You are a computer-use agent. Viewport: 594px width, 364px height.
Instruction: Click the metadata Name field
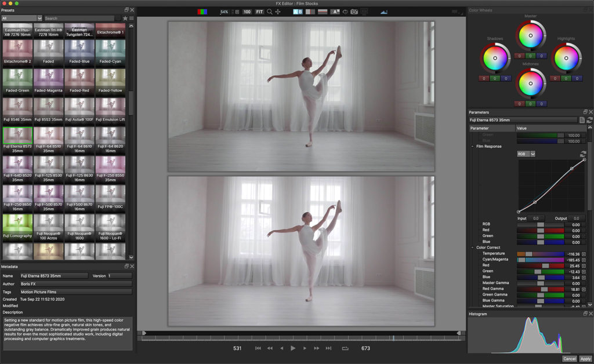[x=54, y=276]
